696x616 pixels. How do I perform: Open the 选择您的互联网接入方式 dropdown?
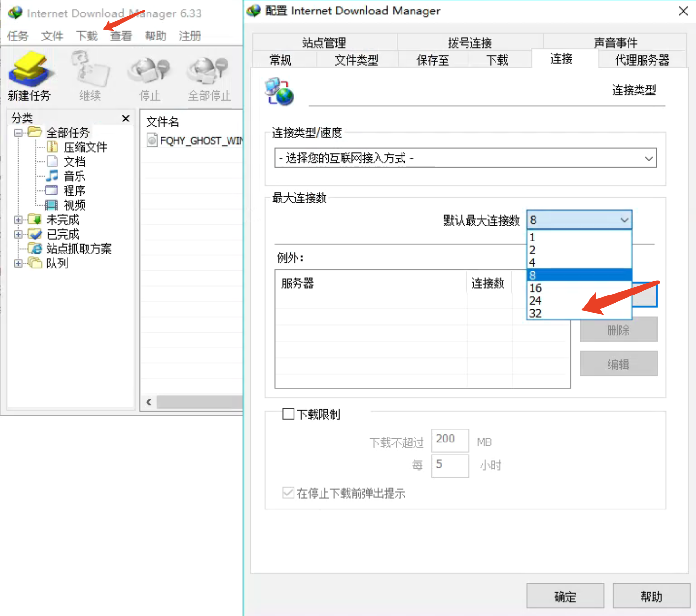click(466, 158)
